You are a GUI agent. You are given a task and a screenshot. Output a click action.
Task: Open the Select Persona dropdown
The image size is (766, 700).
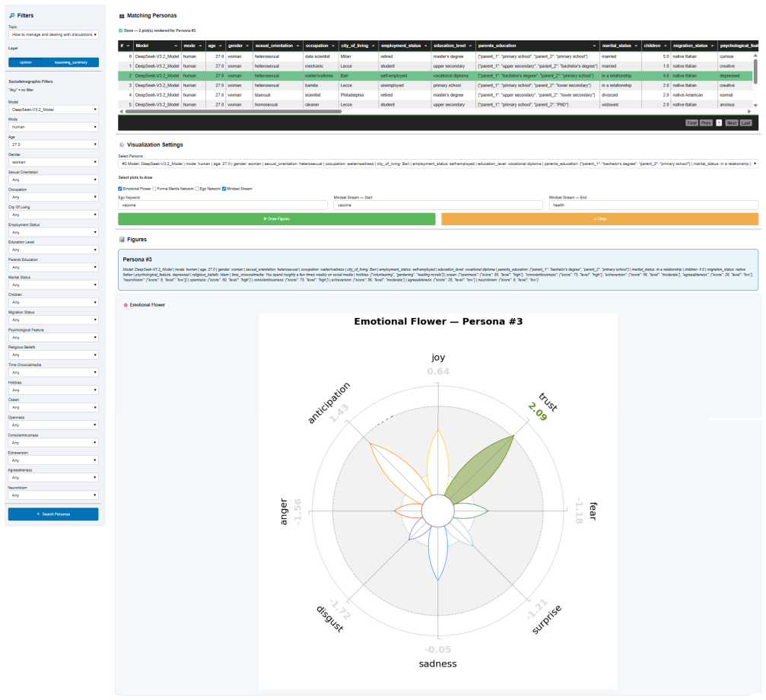(x=437, y=164)
